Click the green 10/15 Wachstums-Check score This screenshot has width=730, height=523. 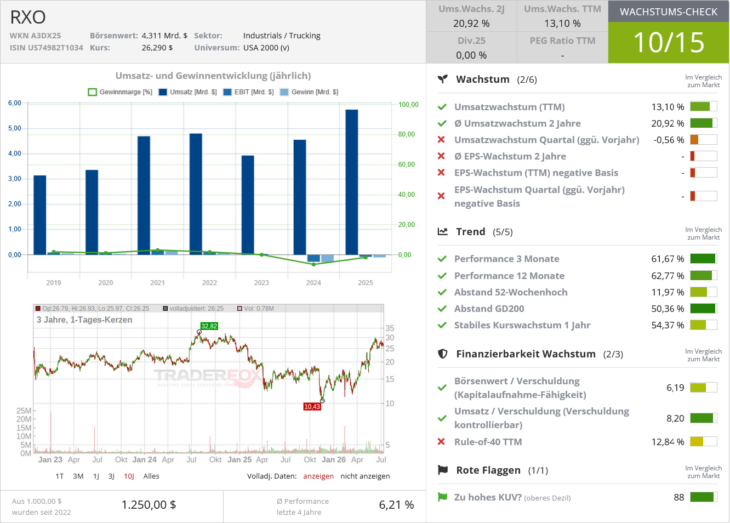[669, 42]
